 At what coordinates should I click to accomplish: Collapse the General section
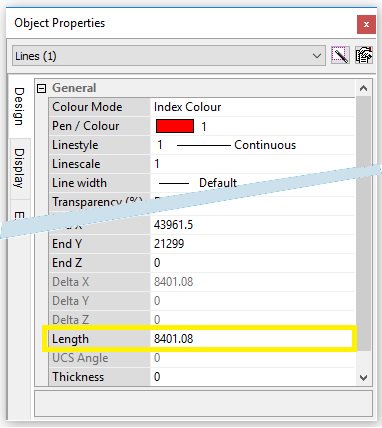41,89
